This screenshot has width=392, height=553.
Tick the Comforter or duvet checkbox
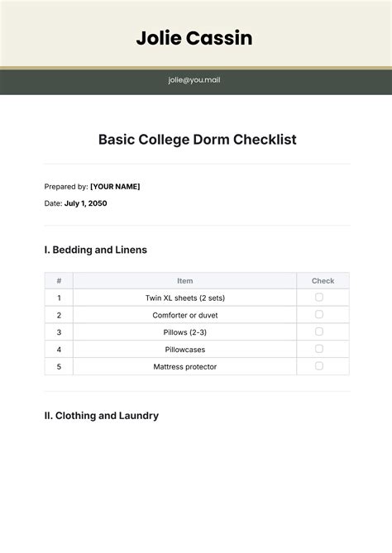click(x=319, y=314)
